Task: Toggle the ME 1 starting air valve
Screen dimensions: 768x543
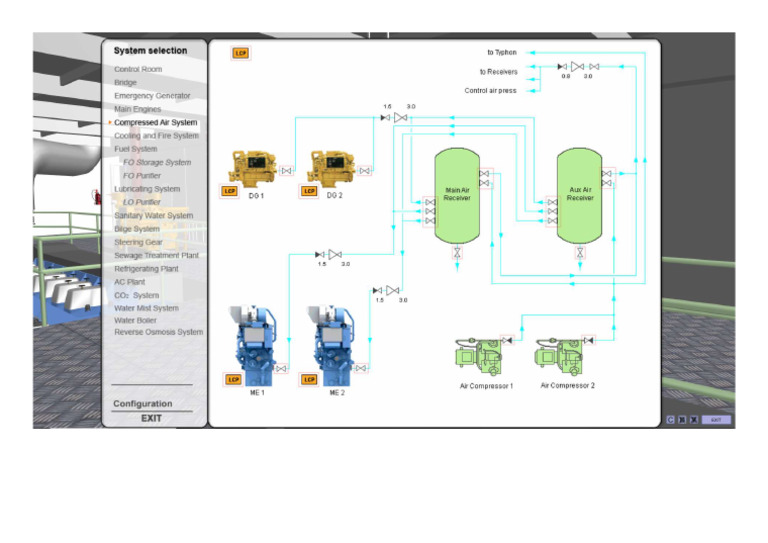Action: click(x=281, y=368)
